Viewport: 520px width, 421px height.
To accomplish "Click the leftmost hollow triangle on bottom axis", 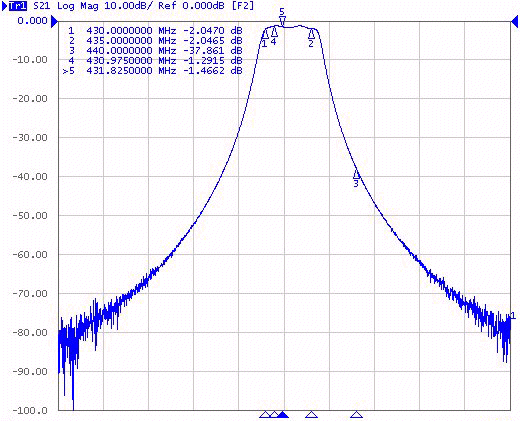I will point(265,414).
